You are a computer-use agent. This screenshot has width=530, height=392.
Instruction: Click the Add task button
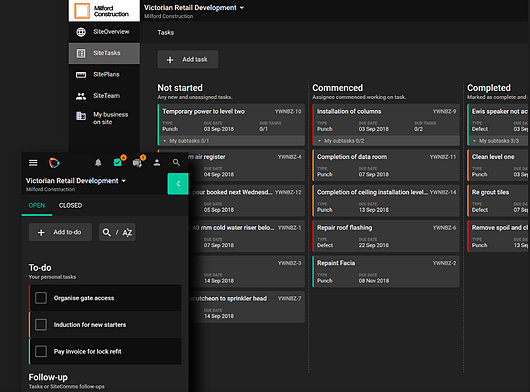coord(188,59)
